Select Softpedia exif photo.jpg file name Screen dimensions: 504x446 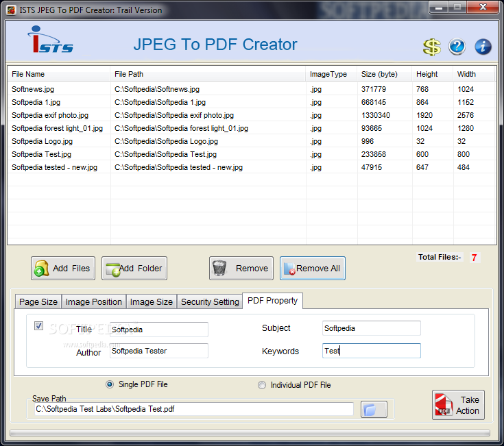[x=50, y=115]
